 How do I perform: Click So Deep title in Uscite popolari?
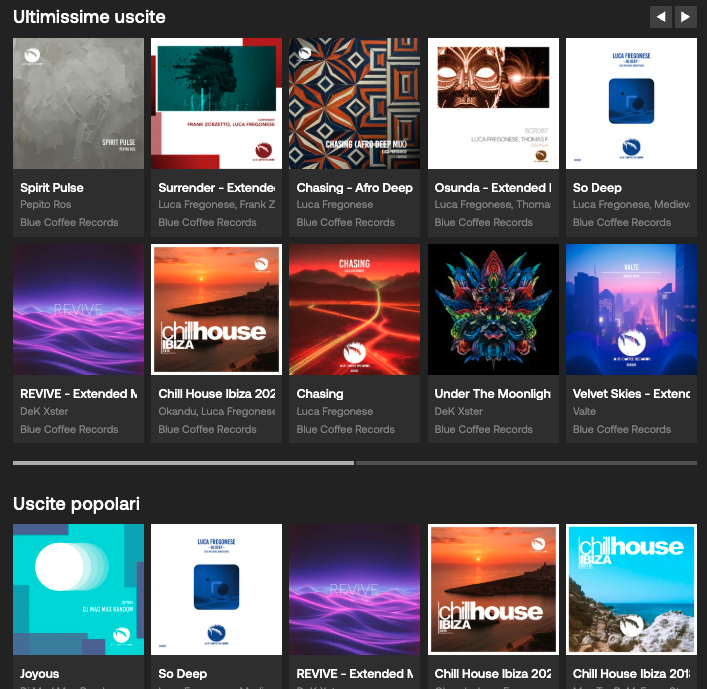183,674
